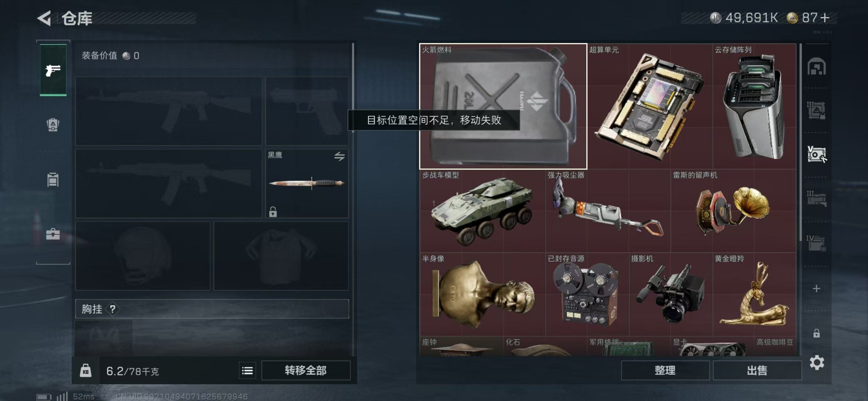868x401 pixels.
Task: Open the chest rig sidebar icon
Action: coord(53,180)
